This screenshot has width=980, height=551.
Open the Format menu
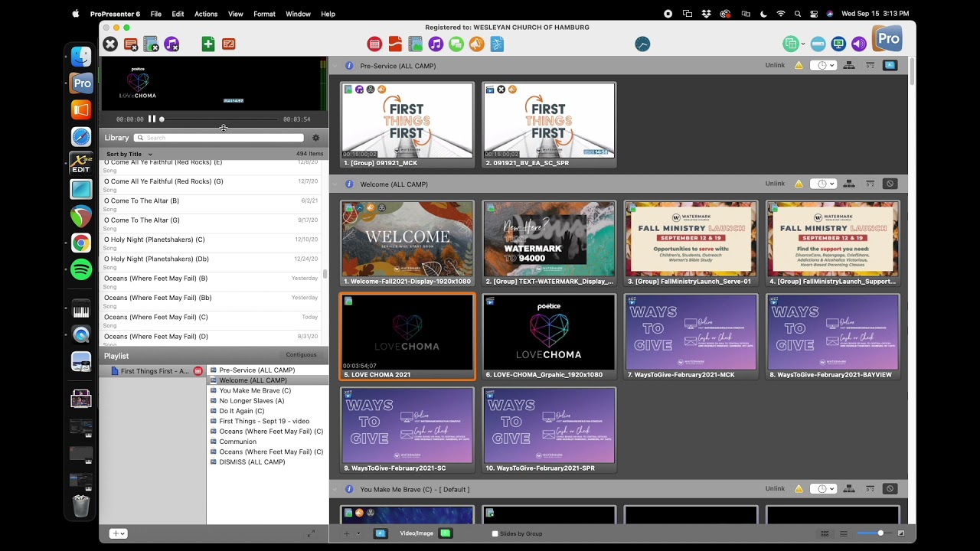coord(264,14)
